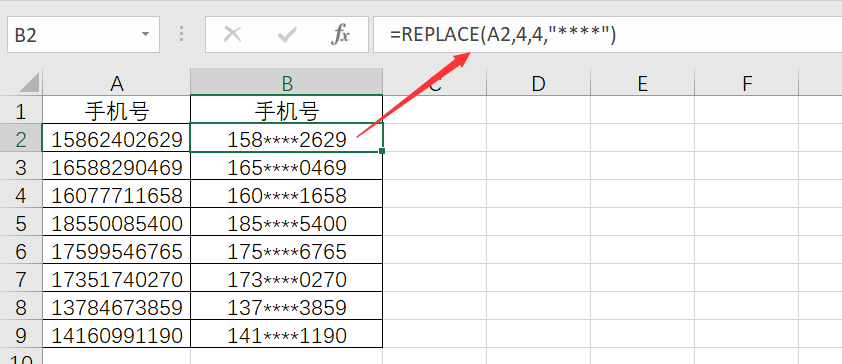Select column D header
Viewport: 842px width, 364px height.
539,83
